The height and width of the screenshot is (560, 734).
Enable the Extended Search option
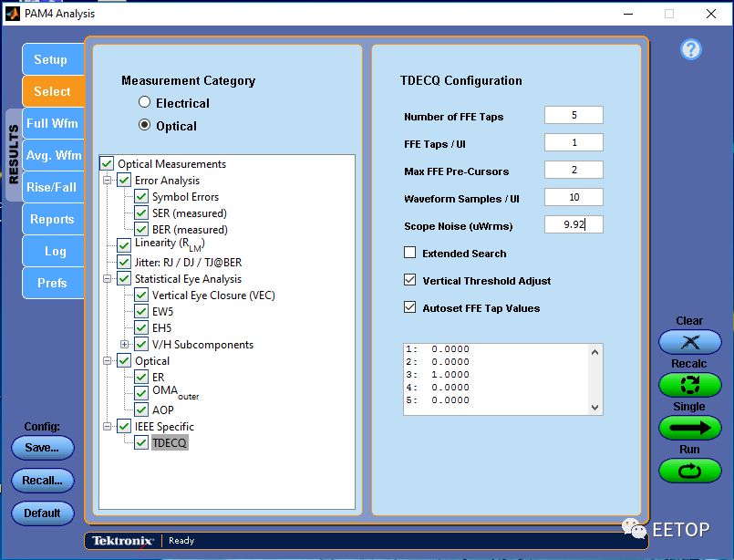tap(410, 253)
